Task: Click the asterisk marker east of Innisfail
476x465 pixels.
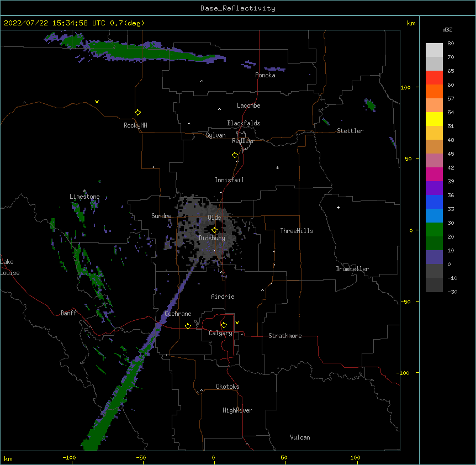Action: point(277,167)
